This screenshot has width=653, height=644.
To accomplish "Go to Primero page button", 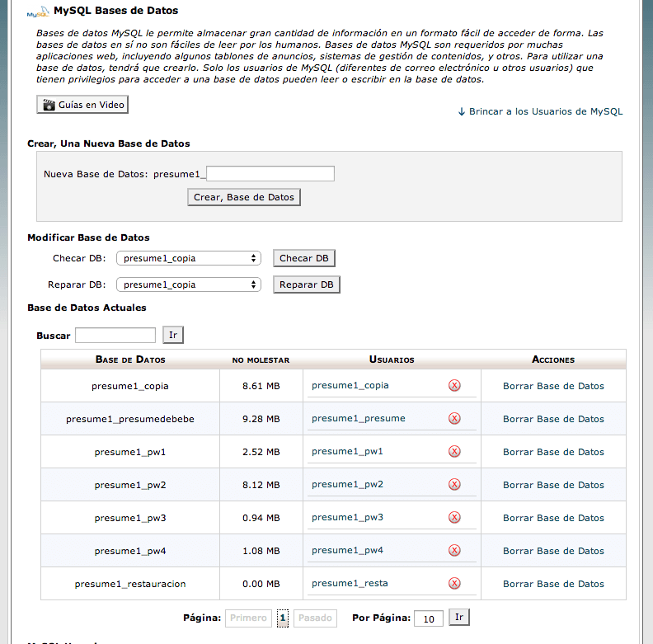I will coord(248,618).
